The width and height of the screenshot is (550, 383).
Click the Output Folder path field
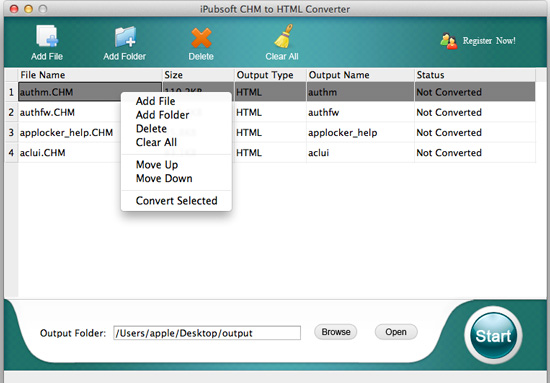(x=207, y=333)
